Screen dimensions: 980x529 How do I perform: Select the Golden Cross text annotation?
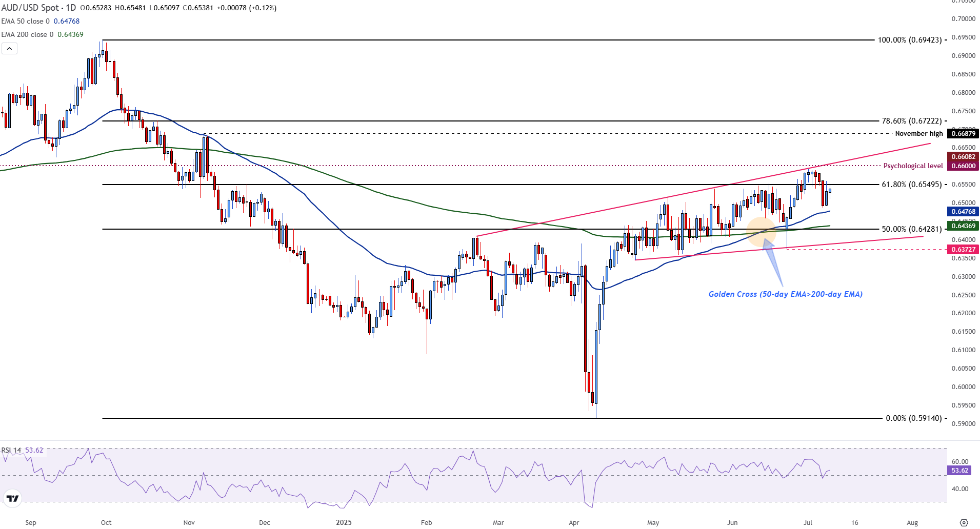[785, 294]
